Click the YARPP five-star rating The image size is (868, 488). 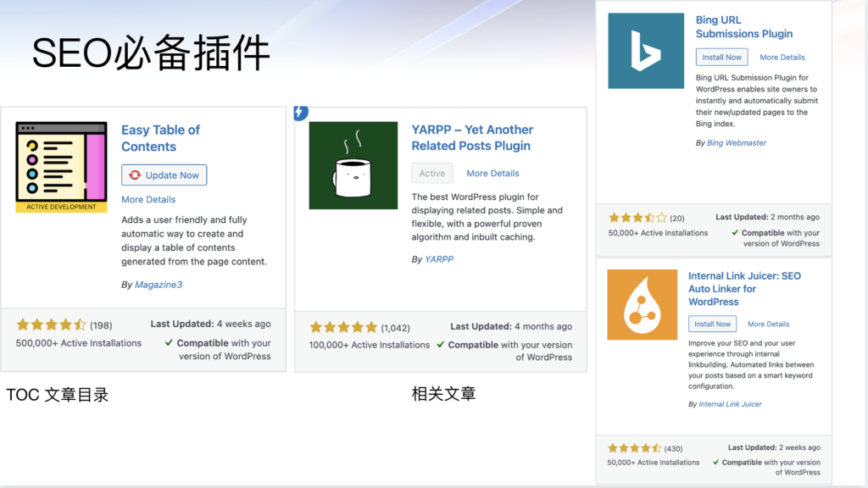tap(343, 326)
